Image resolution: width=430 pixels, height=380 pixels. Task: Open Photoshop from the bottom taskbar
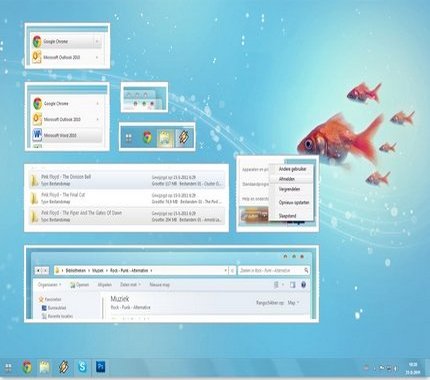[100, 366]
